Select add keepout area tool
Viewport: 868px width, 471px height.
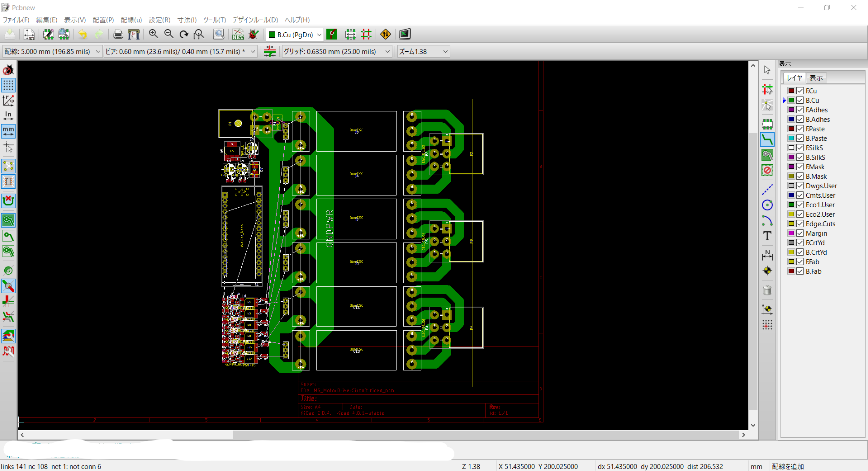[767, 170]
